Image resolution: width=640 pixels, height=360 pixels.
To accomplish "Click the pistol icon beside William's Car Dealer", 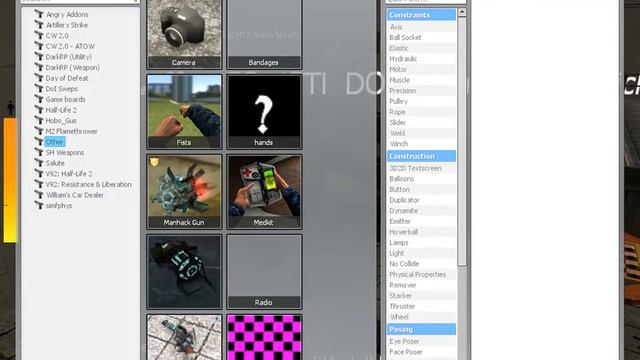I will [39, 194].
